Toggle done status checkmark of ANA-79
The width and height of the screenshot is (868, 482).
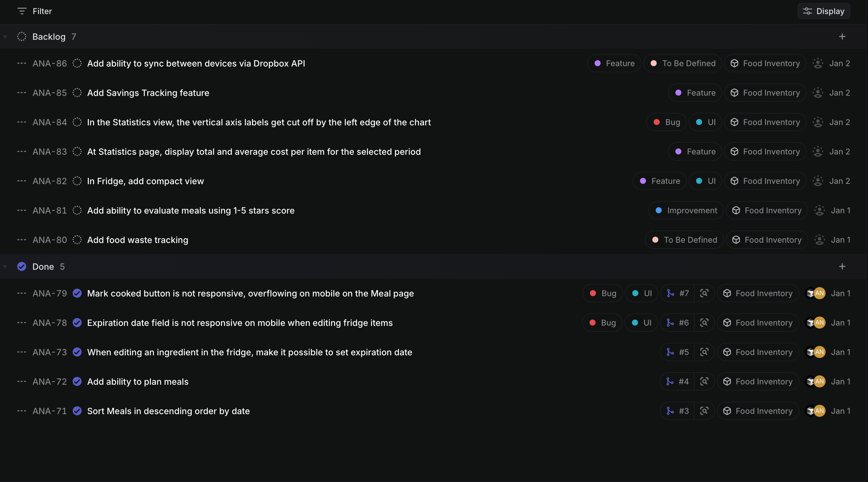tap(77, 293)
